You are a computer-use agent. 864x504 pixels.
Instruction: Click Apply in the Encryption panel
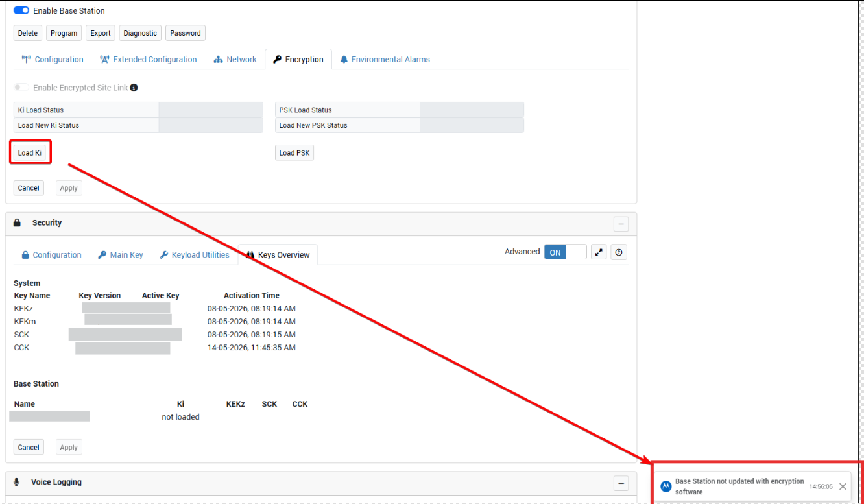(69, 188)
